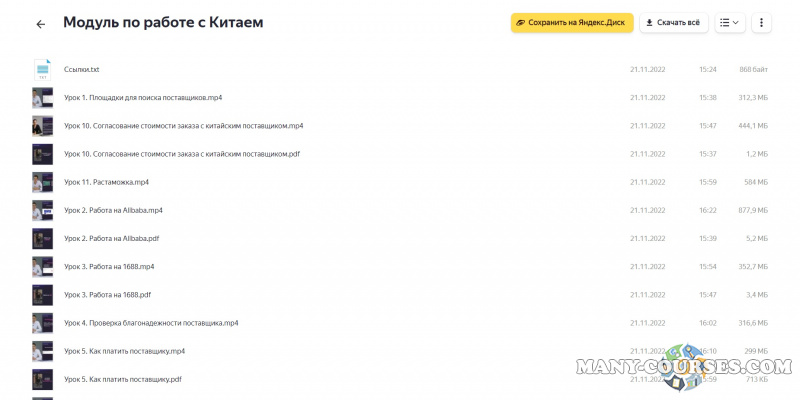The height and width of the screenshot is (400, 800).
Task: Select Урок 10 mp4 video thumbnail
Action: (x=42, y=126)
